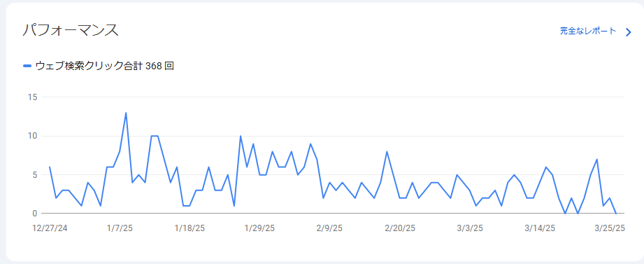
Task: Click the 15 y-axis value label
Action: pyautogui.click(x=33, y=97)
